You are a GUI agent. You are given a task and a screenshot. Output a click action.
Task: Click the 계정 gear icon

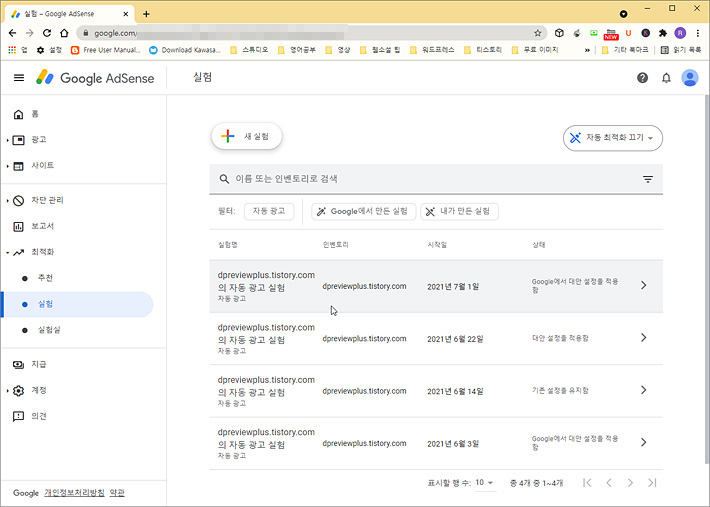click(x=18, y=390)
